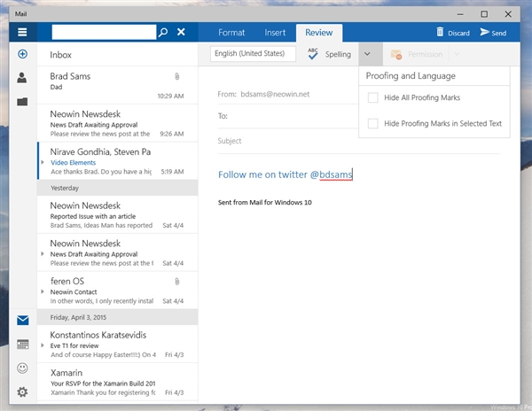Open the folders icon in sidebar

21,102
